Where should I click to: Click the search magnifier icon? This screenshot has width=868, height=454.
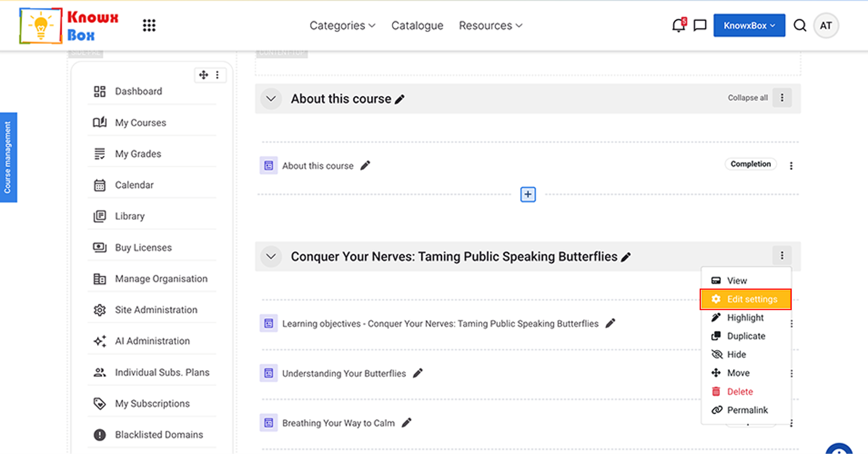coord(800,26)
